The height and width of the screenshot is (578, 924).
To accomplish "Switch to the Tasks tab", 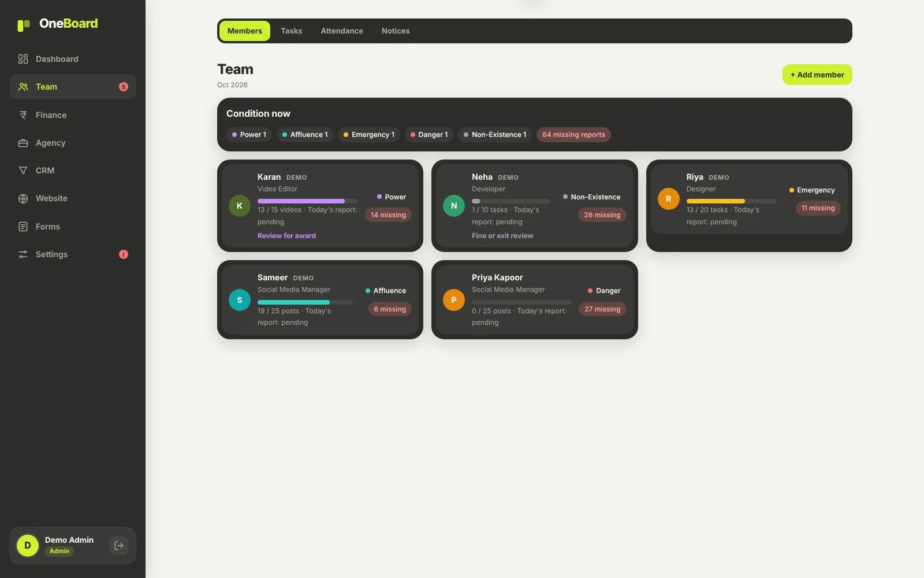I will click(x=292, y=31).
